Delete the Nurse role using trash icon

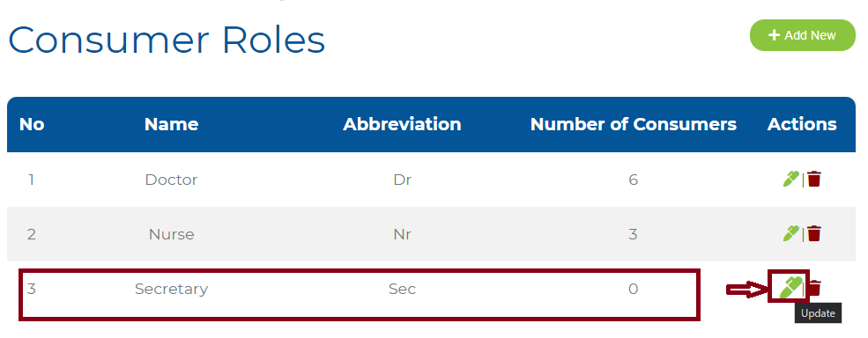(813, 233)
